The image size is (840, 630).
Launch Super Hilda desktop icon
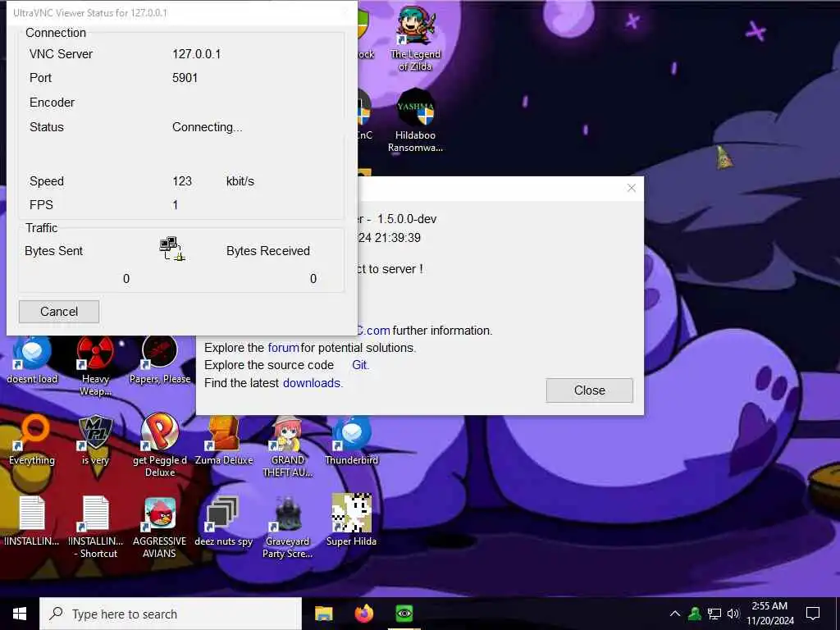coord(351,520)
